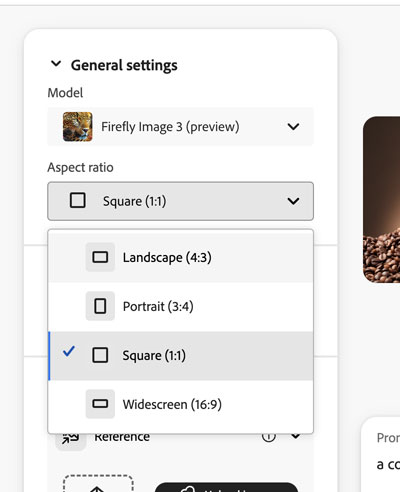Screen dimensions: 400x492
Task: Click the upload arrow in dashed box
Action: point(97,489)
